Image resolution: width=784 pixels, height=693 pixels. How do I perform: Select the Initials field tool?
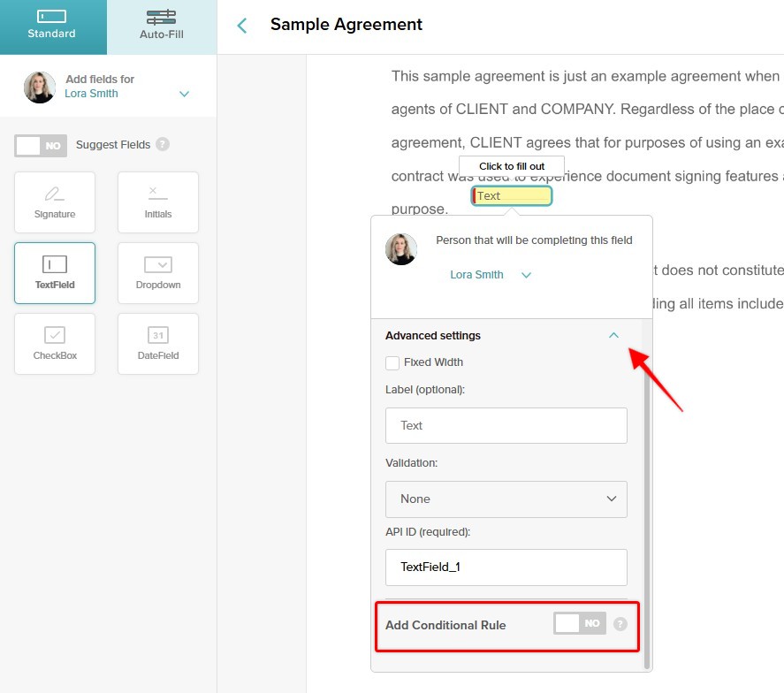point(158,202)
